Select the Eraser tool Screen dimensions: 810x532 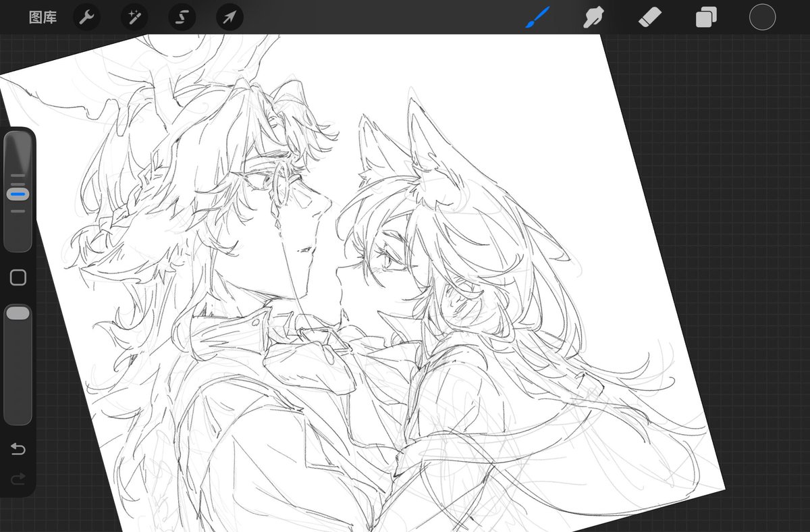click(x=650, y=17)
